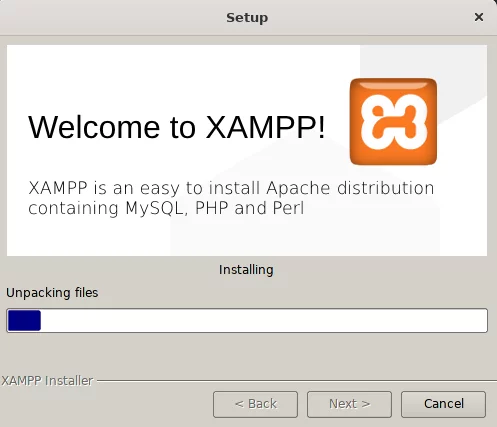
Task: Click the empty white part of progress bar
Action: pyautogui.click(x=263, y=320)
